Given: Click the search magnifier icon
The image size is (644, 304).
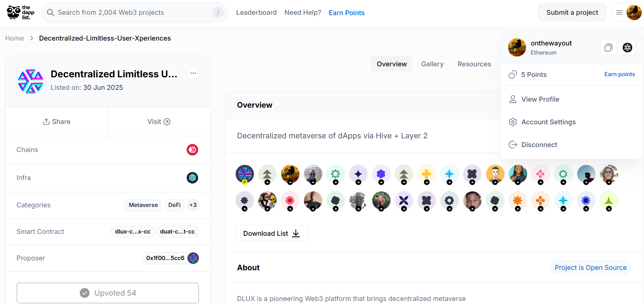Looking at the screenshot, I should pos(50,13).
